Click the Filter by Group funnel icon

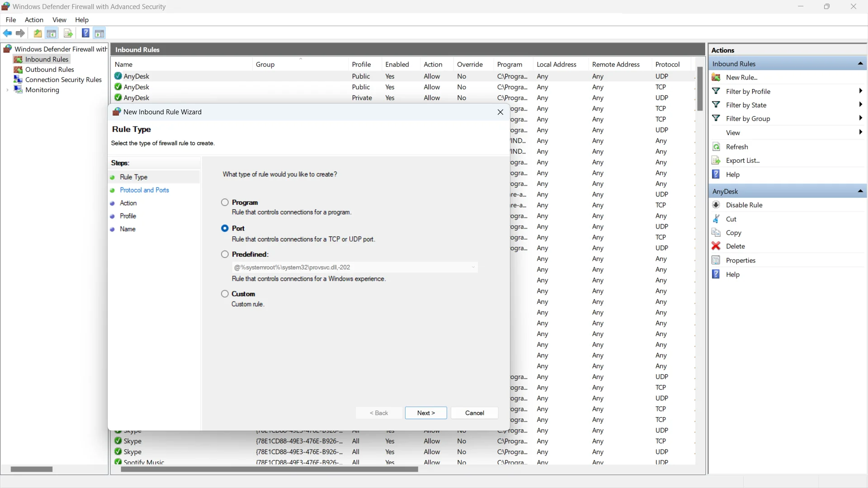tap(716, 118)
